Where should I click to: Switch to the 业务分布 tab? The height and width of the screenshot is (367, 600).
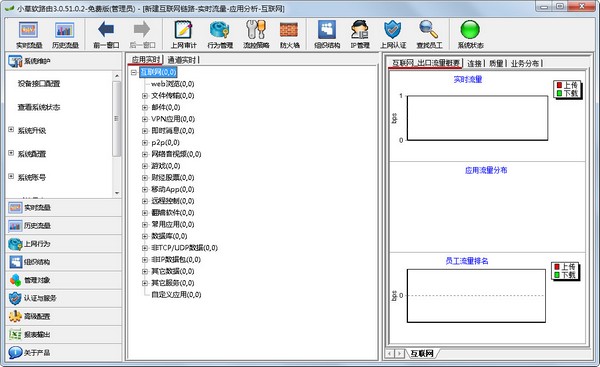525,64
